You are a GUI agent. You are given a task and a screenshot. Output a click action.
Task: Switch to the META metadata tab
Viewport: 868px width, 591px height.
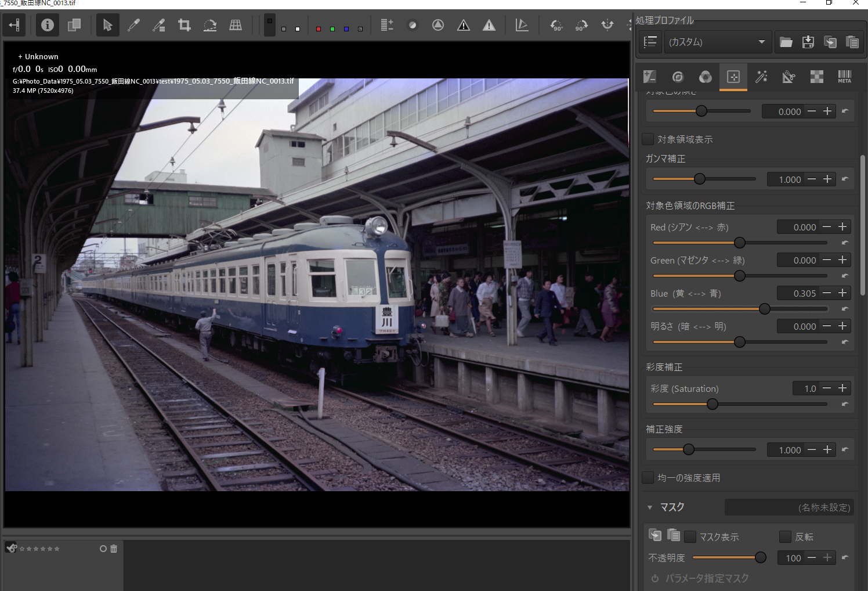click(x=844, y=77)
